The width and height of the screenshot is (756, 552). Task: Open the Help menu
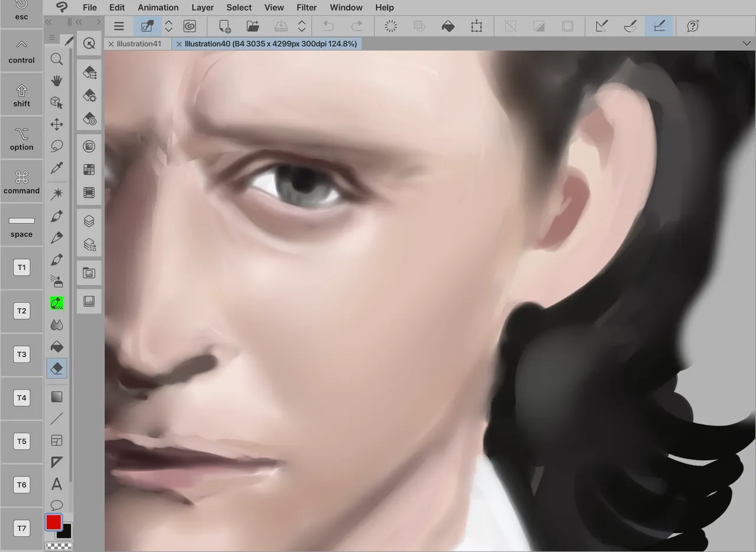384,7
